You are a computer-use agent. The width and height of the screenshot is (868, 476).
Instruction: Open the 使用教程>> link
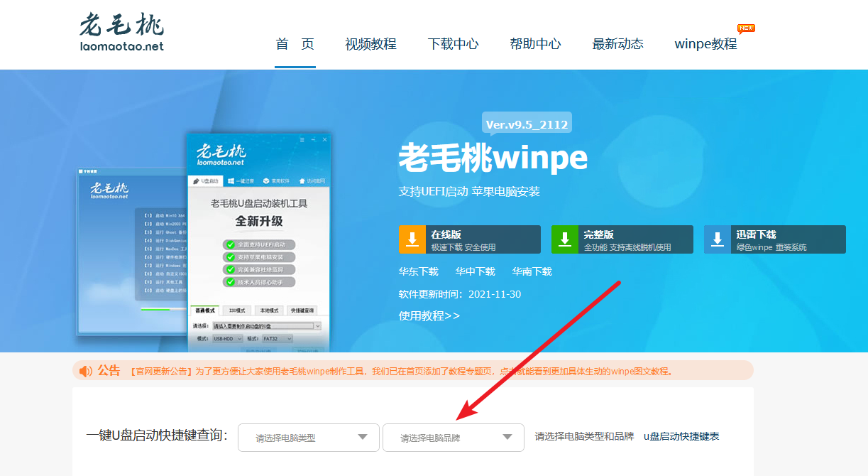tap(429, 315)
